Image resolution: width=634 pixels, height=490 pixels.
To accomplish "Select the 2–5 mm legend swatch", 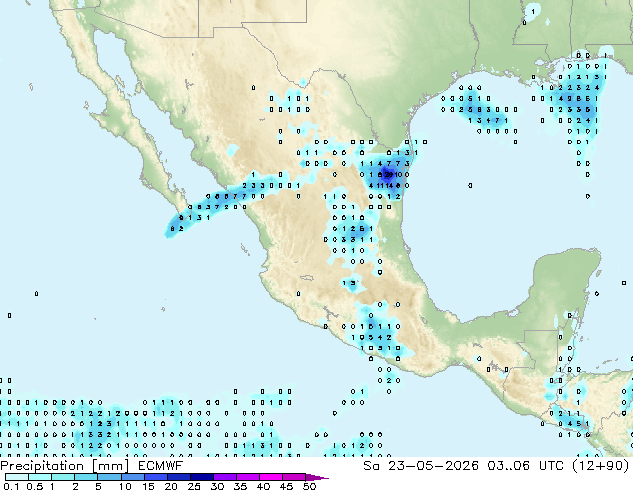I will tap(86, 477).
